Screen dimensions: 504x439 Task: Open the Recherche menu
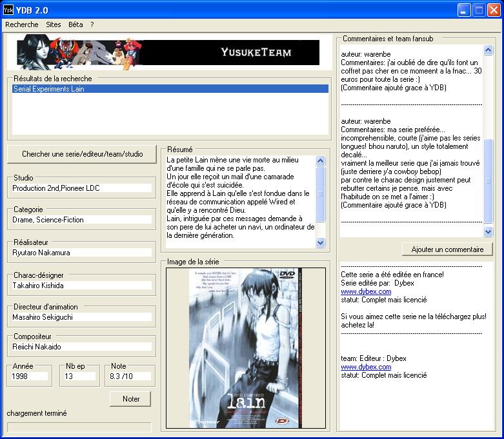point(21,24)
